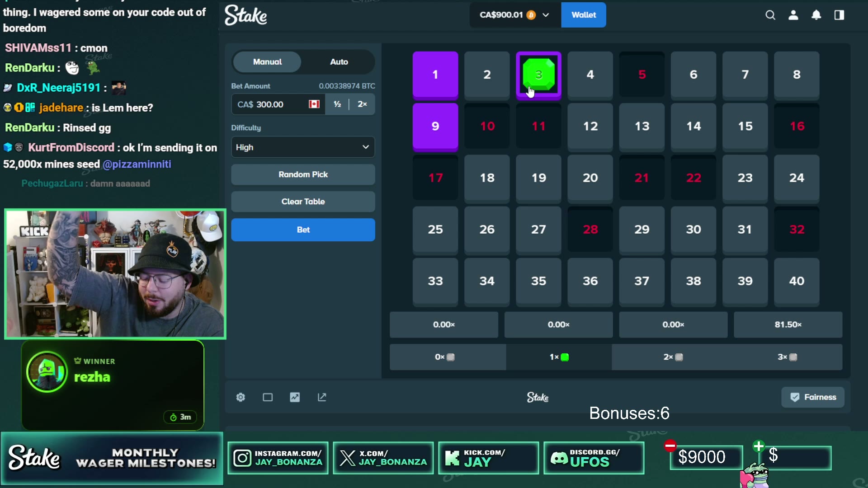
Task: Click username jadehare in chat
Action: (x=61, y=108)
